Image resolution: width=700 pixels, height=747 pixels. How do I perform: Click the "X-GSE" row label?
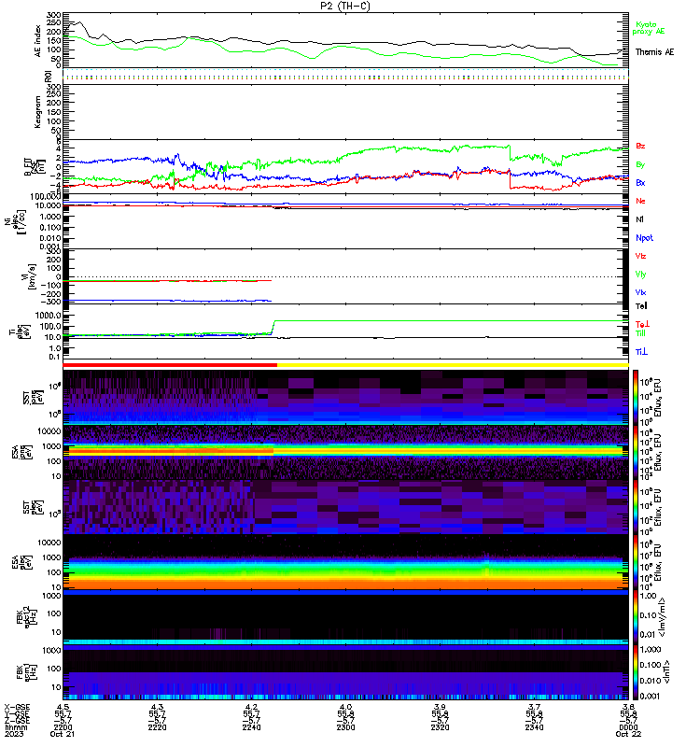[x=17, y=707]
